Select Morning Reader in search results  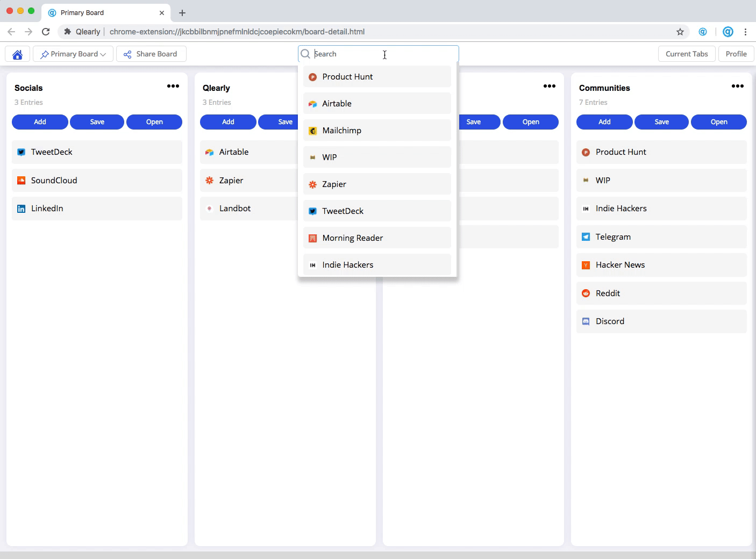[377, 238]
